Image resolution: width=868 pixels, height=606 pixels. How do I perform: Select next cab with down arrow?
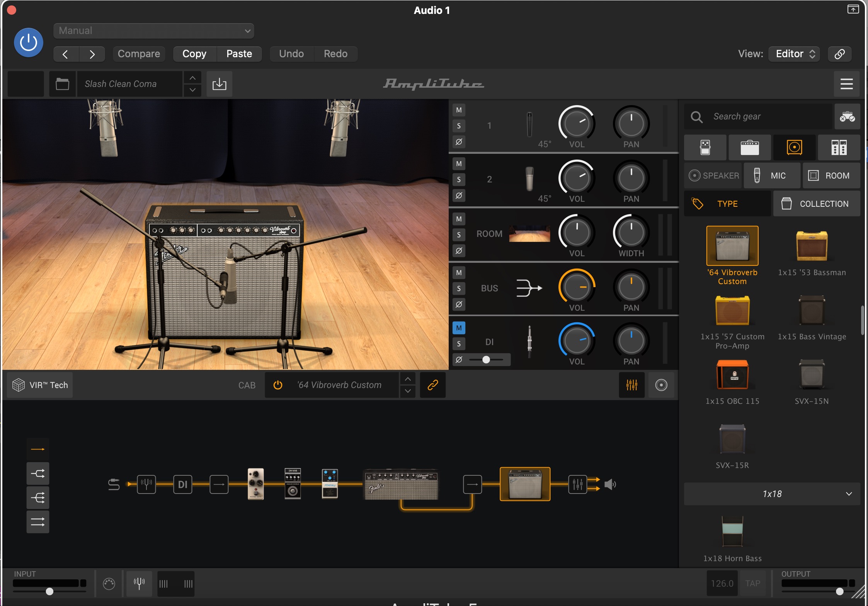click(x=408, y=391)
